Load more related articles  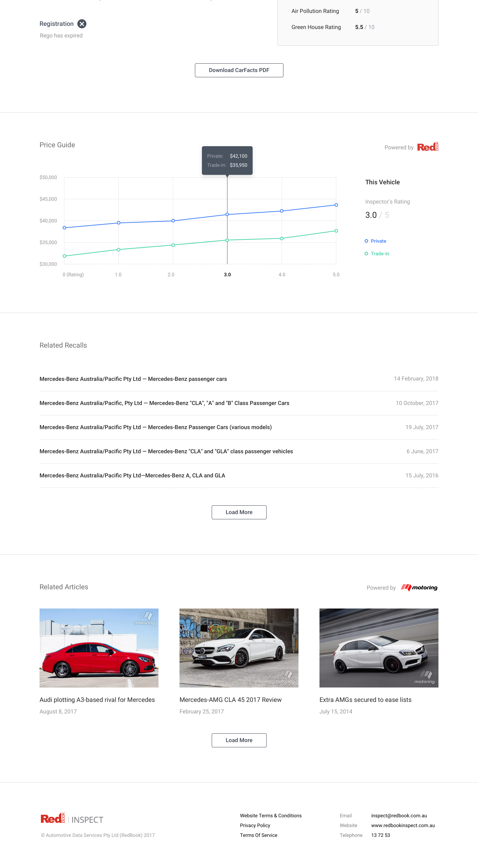[x=239, y=740]
